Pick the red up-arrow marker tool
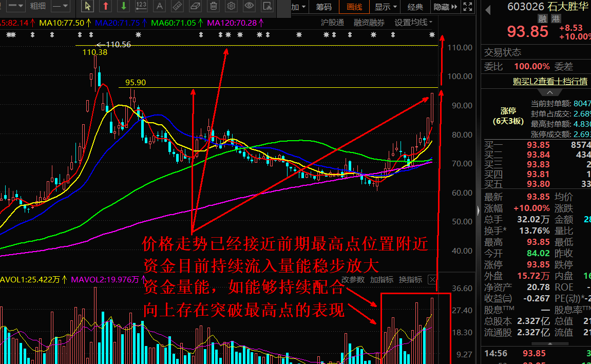591x364 pixels. click(x=106, y=6)
